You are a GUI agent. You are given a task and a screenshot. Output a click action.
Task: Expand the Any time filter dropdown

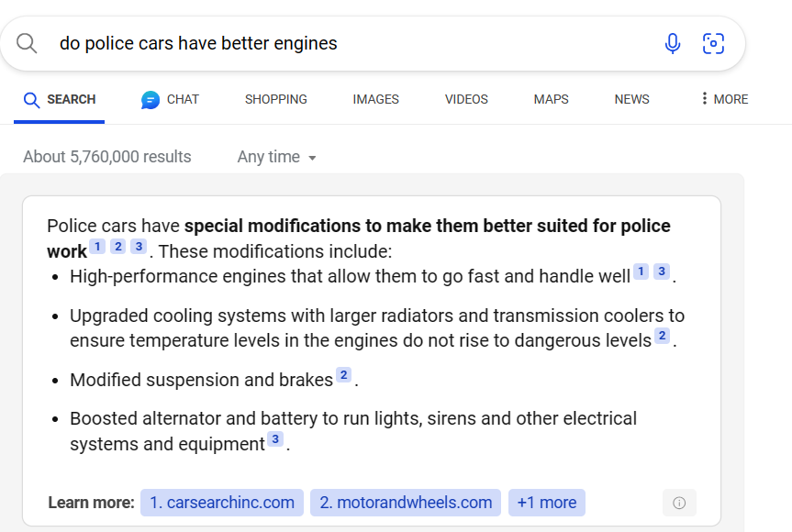tap(276, 157)
